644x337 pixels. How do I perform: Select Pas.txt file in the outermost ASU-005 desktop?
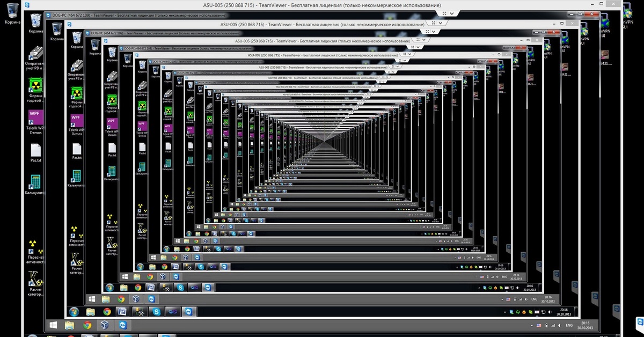pos(36,152)
